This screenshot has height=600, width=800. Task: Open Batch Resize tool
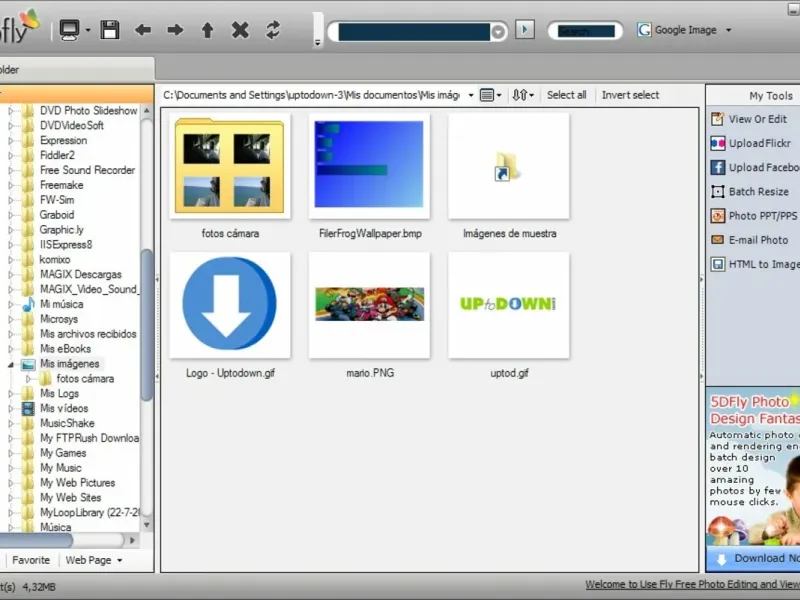pos(749,192)
